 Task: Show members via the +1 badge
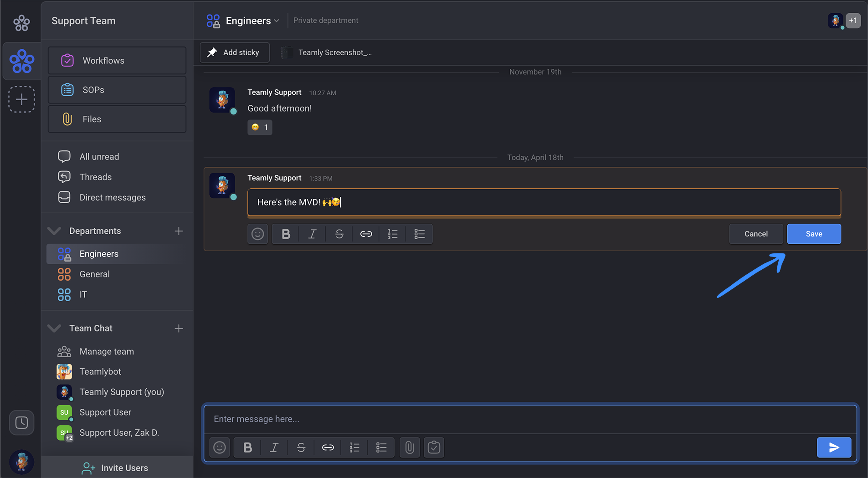point(853,21)
